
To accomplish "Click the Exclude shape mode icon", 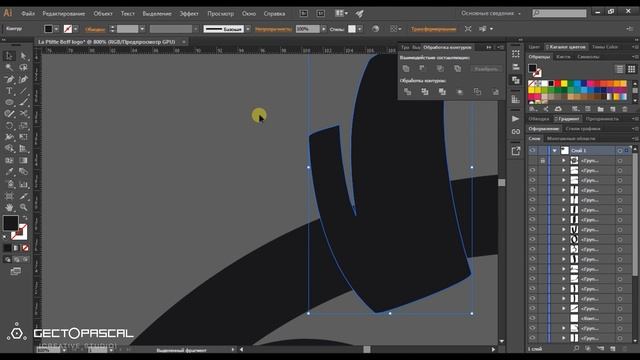I will click(x=458, y=69).
